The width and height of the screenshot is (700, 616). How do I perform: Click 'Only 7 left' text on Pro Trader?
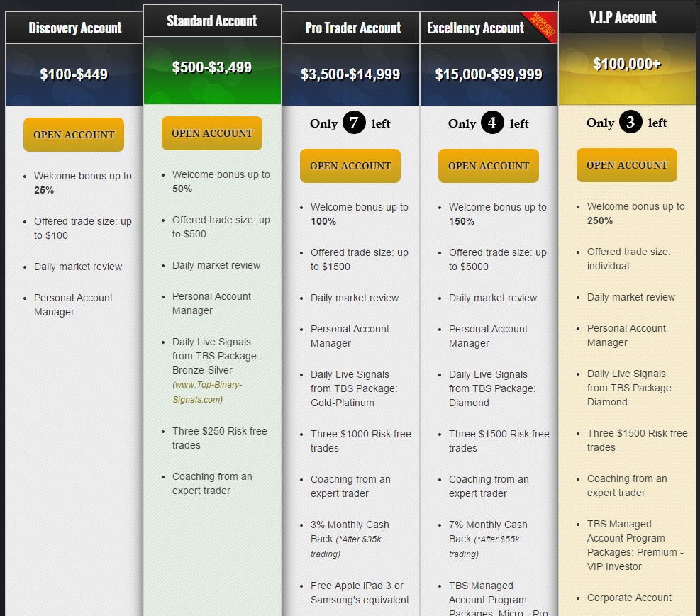coord(350,123)
